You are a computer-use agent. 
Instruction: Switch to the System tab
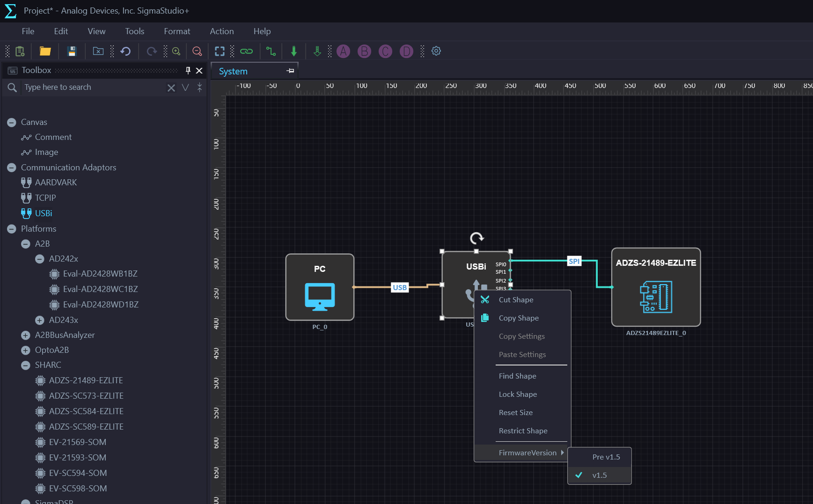233,72
